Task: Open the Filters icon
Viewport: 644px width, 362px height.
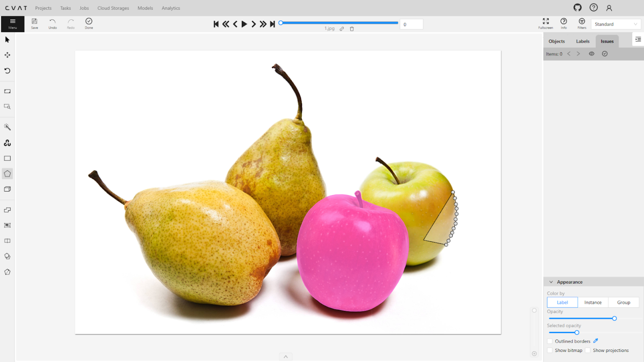Action: pyautogui.click(x=582, y=23)
